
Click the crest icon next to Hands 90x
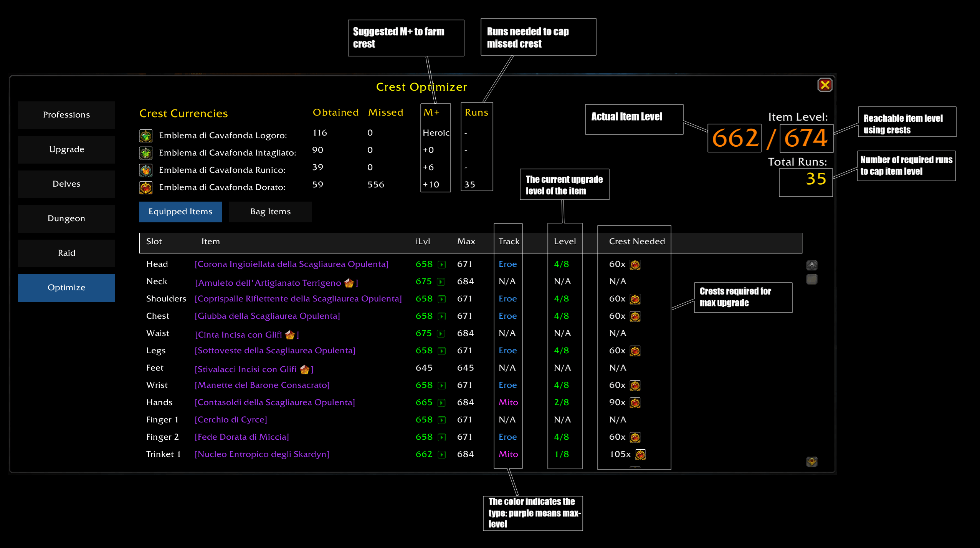click(635, 403)
